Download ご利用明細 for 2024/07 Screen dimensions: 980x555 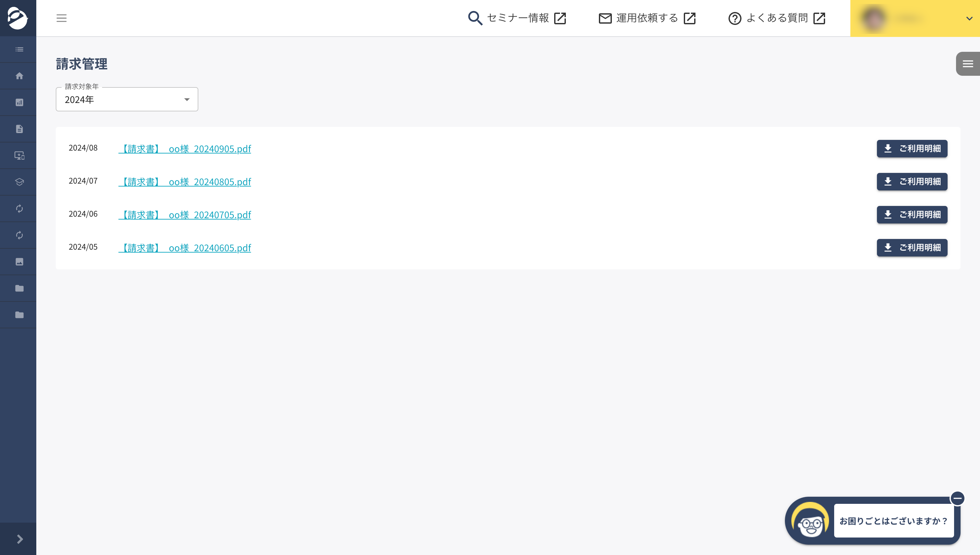coord(912,181)
